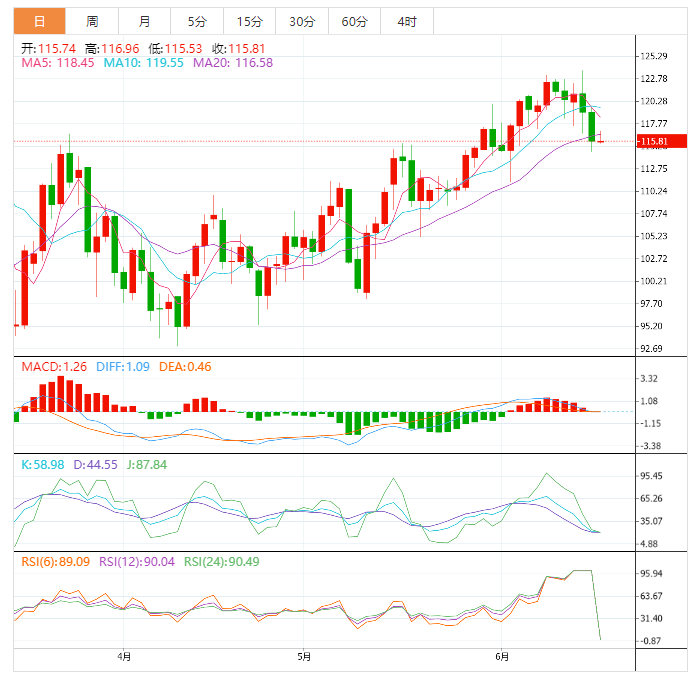The image size is (689, 675).
Task: Open the 60分 timeframe tab
Action: pos(354,21)
